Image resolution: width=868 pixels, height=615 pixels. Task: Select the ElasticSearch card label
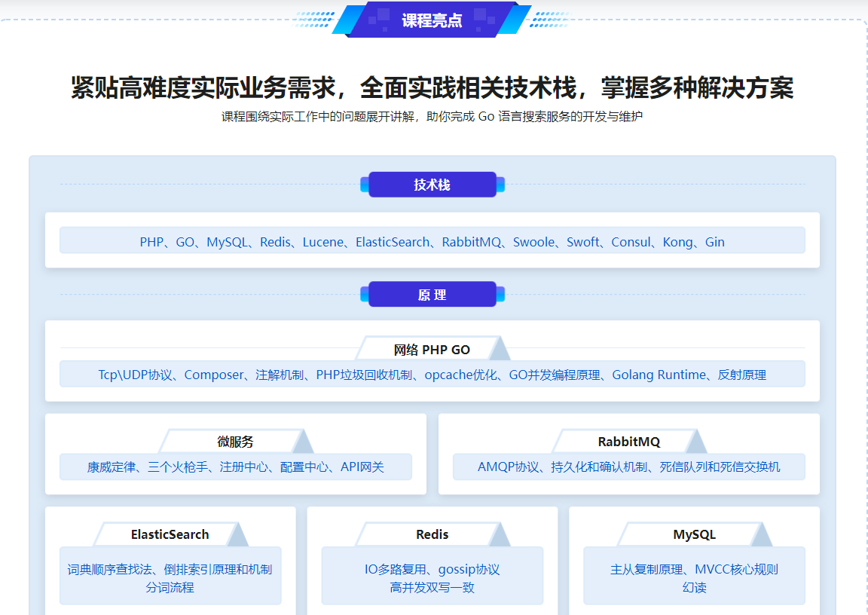pos(170,534)
